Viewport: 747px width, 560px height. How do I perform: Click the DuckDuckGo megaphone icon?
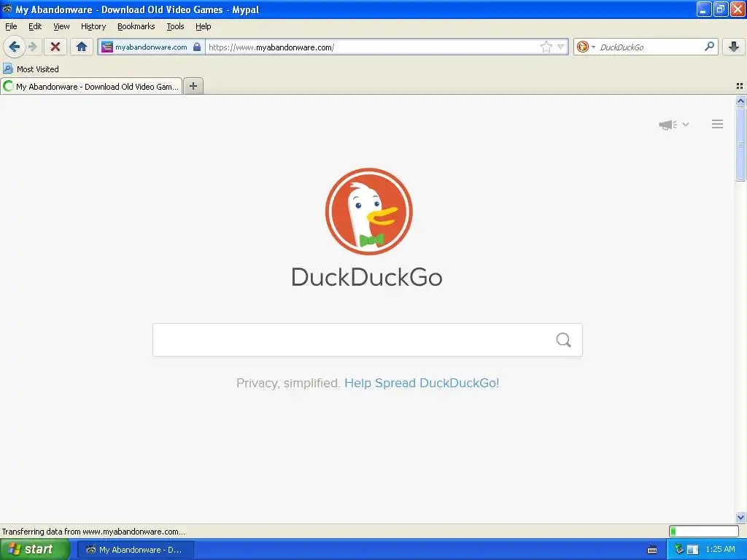[x=667, y=125]
